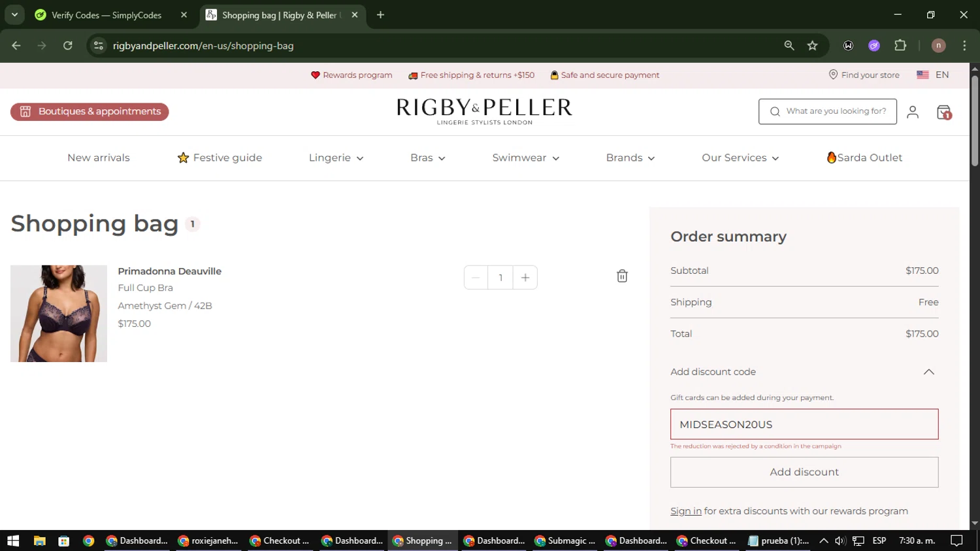Expand the Bras menu

coord(428,158)
